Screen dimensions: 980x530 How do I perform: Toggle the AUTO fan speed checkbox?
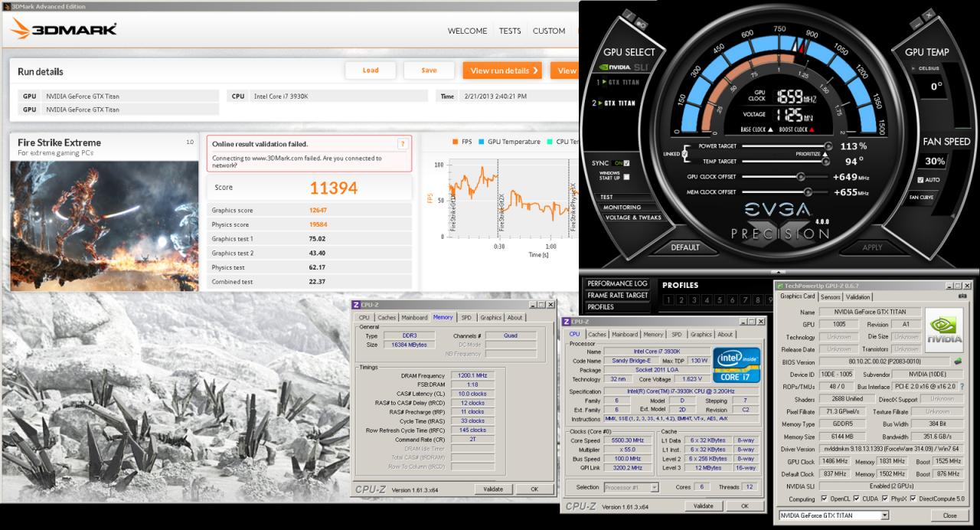click(x=920, y=180)
